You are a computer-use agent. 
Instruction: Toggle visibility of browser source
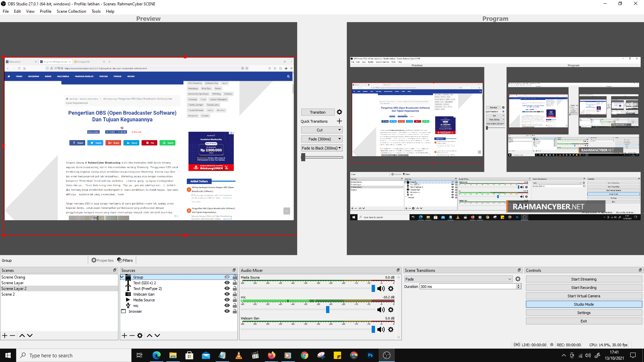pyautogui.click(x=227, y=312)
